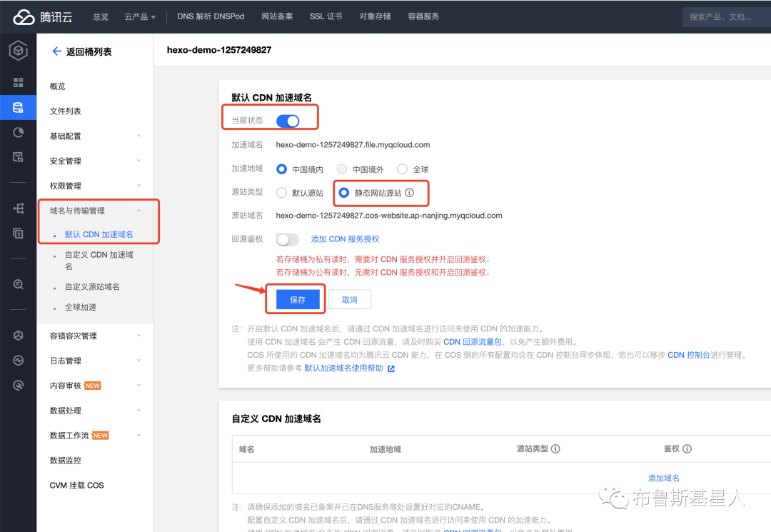Click the bottom circular sidebar icon

[18, 385]
